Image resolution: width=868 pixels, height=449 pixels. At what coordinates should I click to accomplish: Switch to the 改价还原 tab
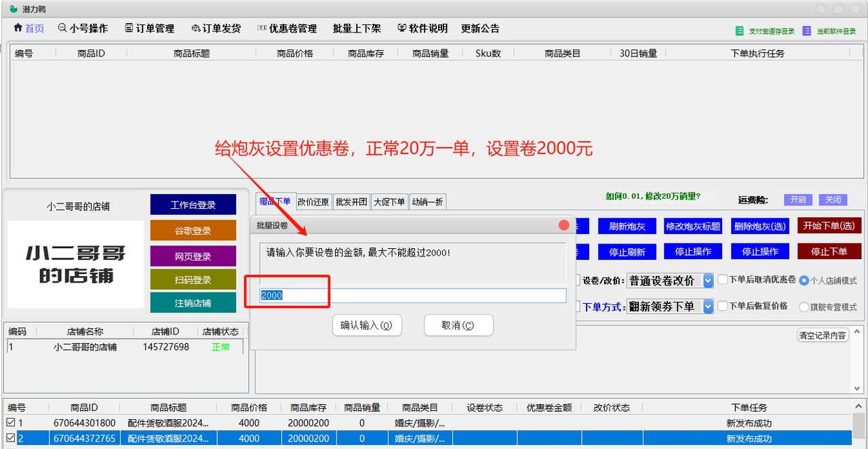[313, 201]
